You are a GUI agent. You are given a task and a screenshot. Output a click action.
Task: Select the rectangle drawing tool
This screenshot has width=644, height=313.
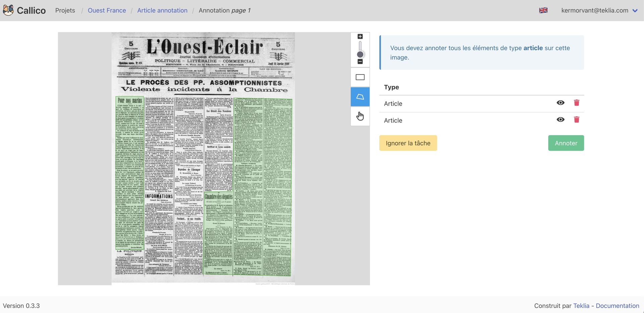360,77
